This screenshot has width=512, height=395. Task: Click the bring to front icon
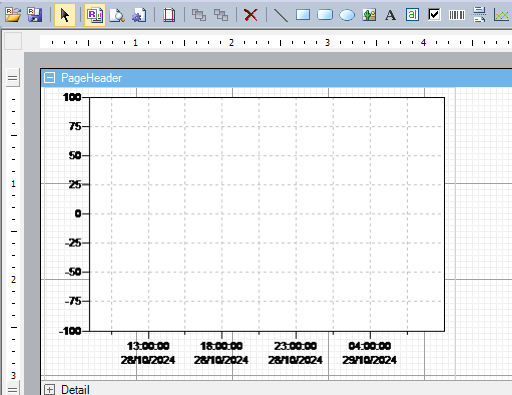click(199, 15)
